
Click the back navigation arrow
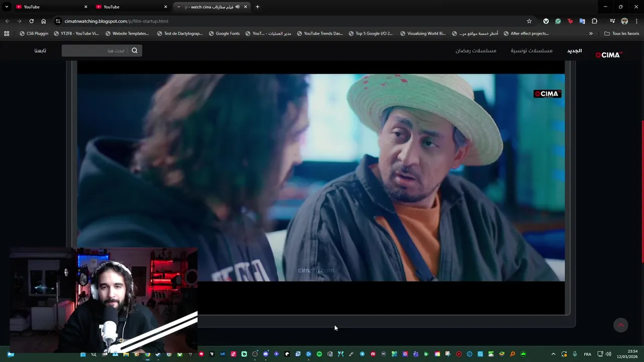7,21
